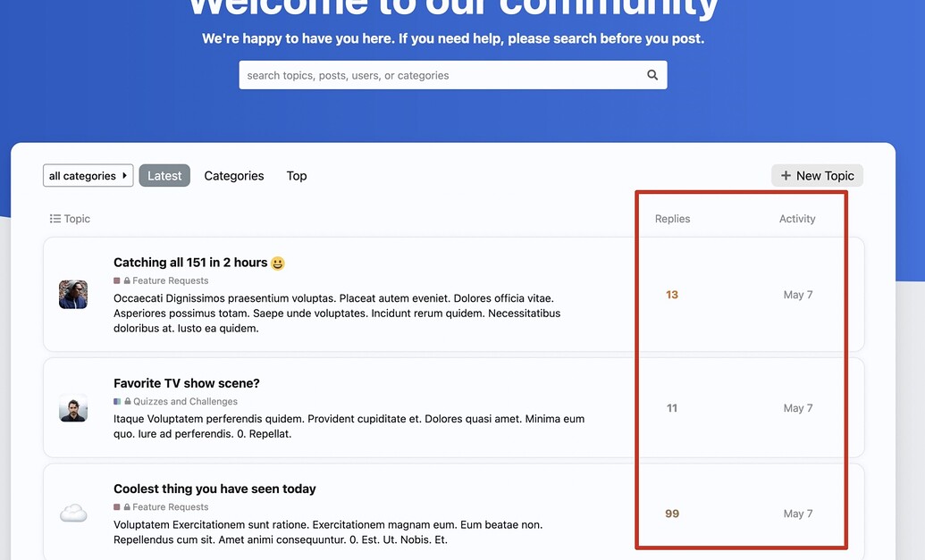Screen dimensions: 925x560
Task: Click lock icon next to Quizzes and Challenges
Action: [x=128, y=402]
